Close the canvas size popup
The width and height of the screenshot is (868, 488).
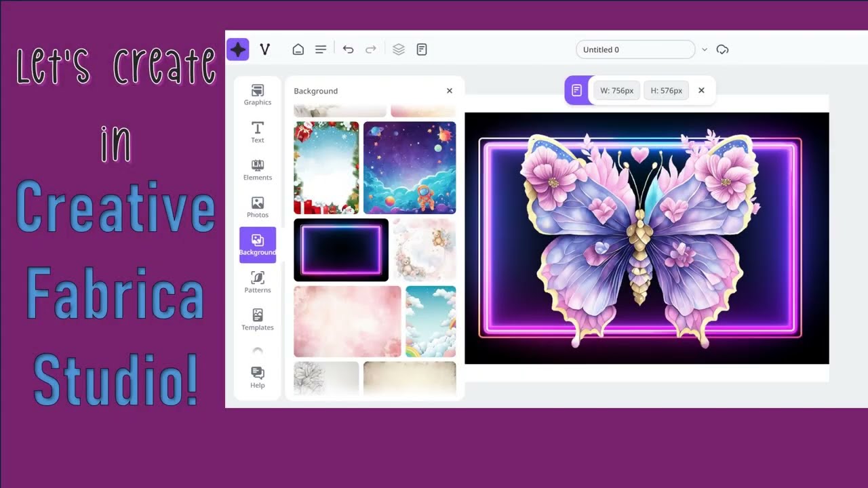point(701,90)
